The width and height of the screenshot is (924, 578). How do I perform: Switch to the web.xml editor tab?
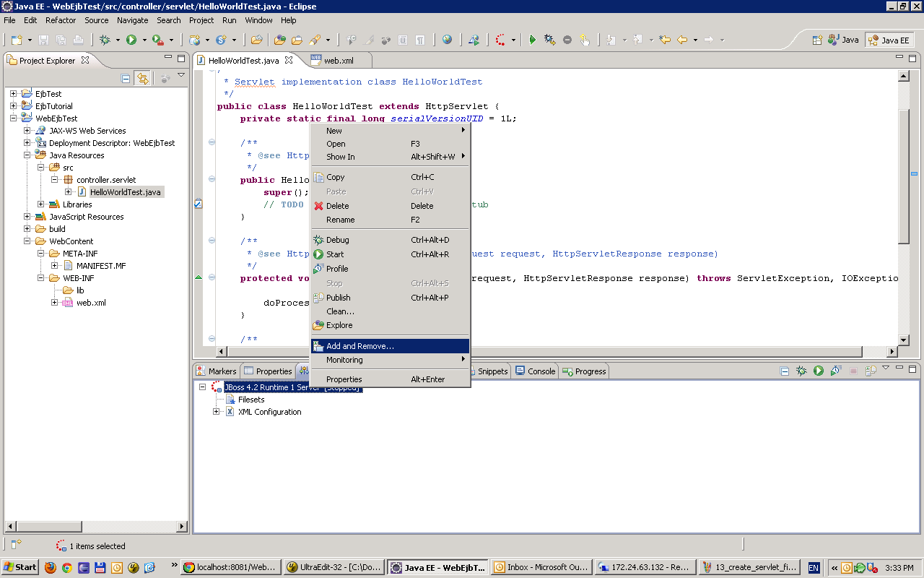point(339,61)
